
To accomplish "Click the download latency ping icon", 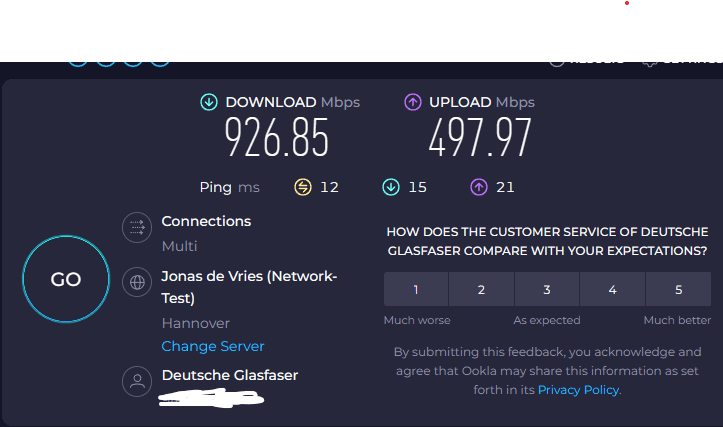I will pos(391,187).
